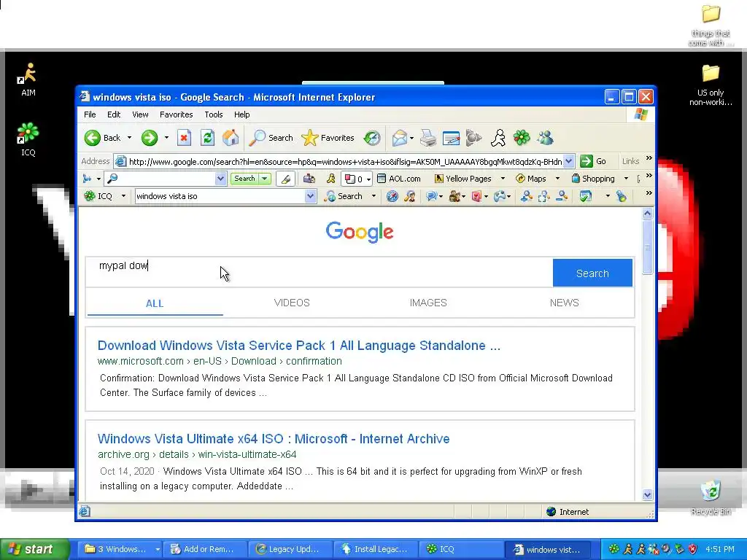Click the page scrollbar down arrow
Viewport: 747px width, 560px height.
[x=647, y=495]
